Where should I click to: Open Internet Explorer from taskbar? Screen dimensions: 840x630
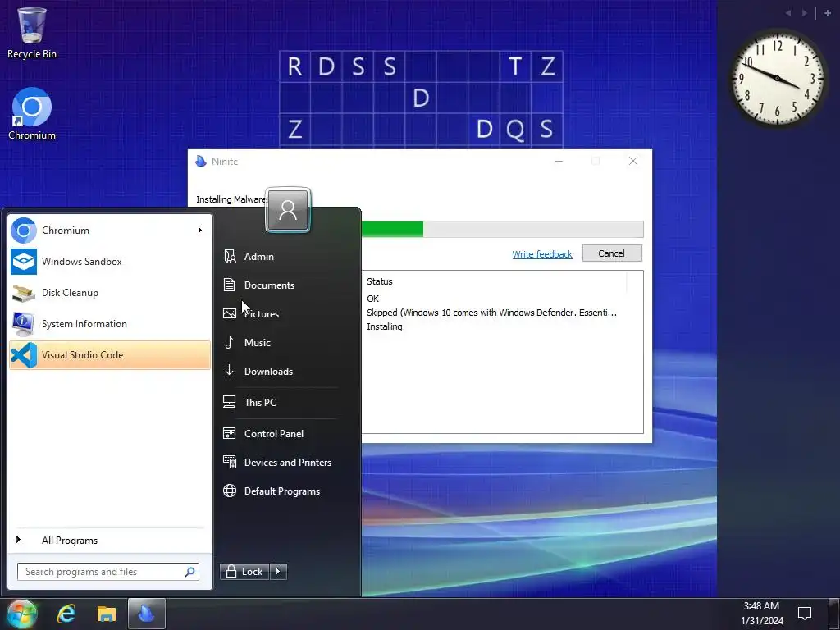click(x=66, y=614)
